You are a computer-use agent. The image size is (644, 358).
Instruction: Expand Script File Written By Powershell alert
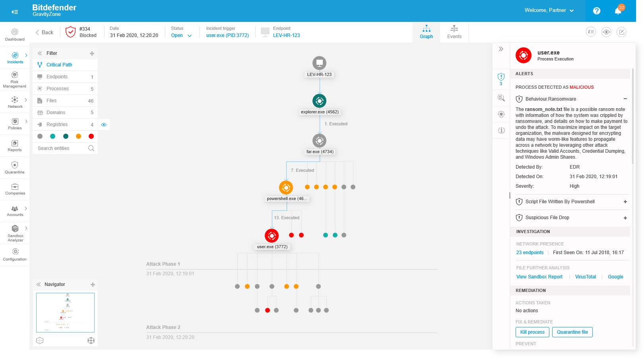click(625, 202)
